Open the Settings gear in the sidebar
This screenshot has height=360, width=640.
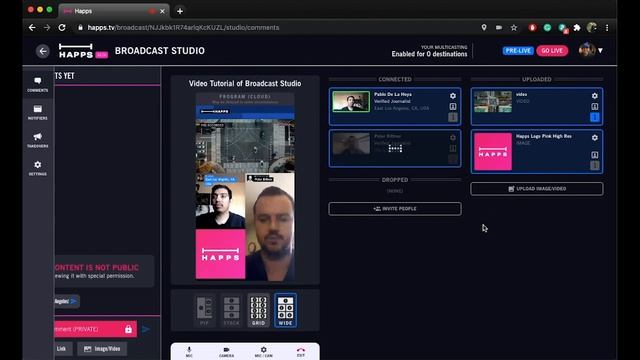tap(38, 168)
